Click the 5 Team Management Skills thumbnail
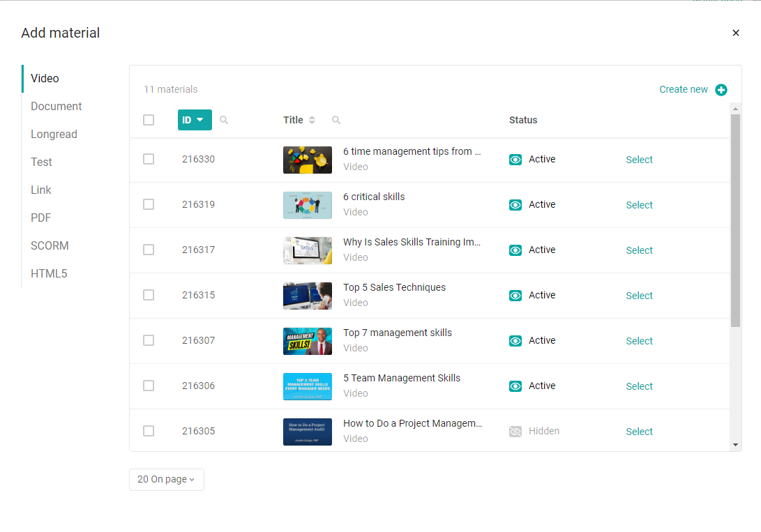This screenshot has height=532, width=761. [x=308, y=386]
